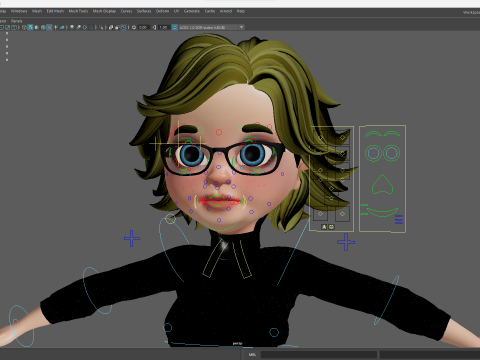Select the blue plus control left of the neck
480x360 pixels.
coord(132,238)
